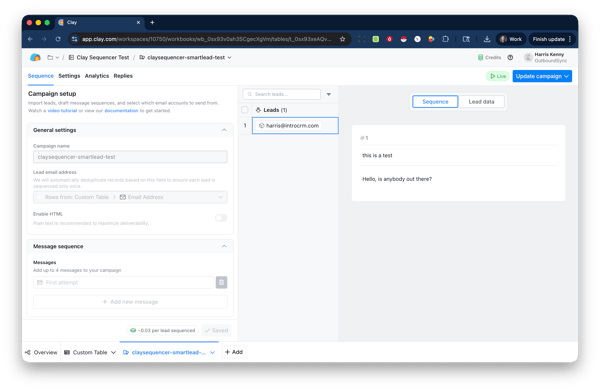
Task: Open the video tutorial link
Action: point(62,111)
